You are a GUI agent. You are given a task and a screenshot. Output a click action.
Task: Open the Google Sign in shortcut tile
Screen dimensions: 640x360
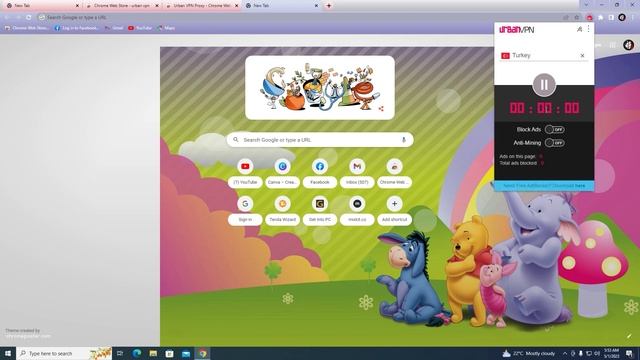tap(245, 211)
